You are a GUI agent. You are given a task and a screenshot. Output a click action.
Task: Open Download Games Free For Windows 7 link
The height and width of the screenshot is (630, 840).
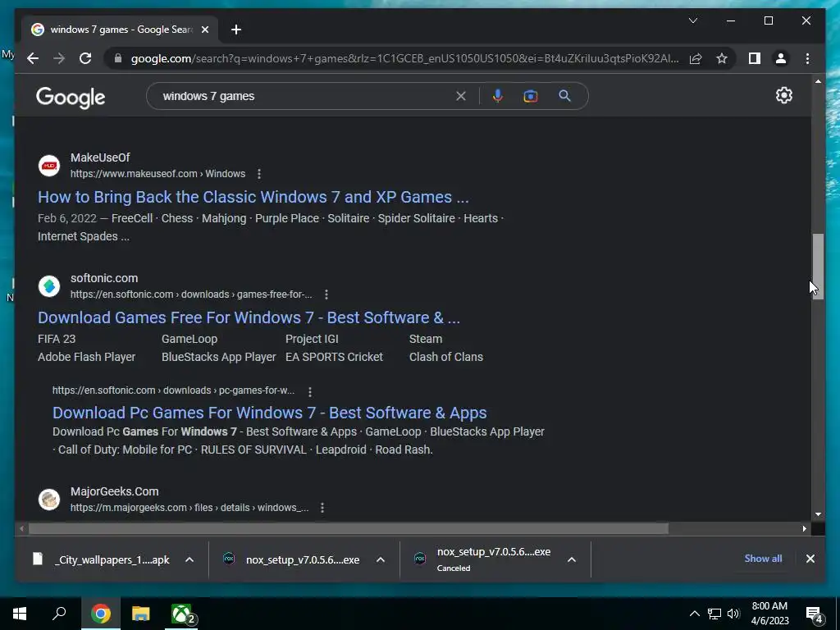[249, 317]
